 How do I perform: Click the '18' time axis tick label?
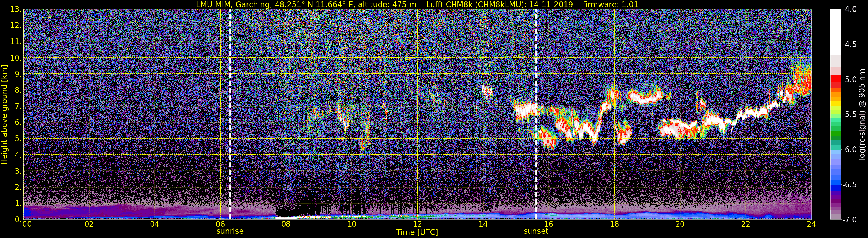tap(614, 224)
